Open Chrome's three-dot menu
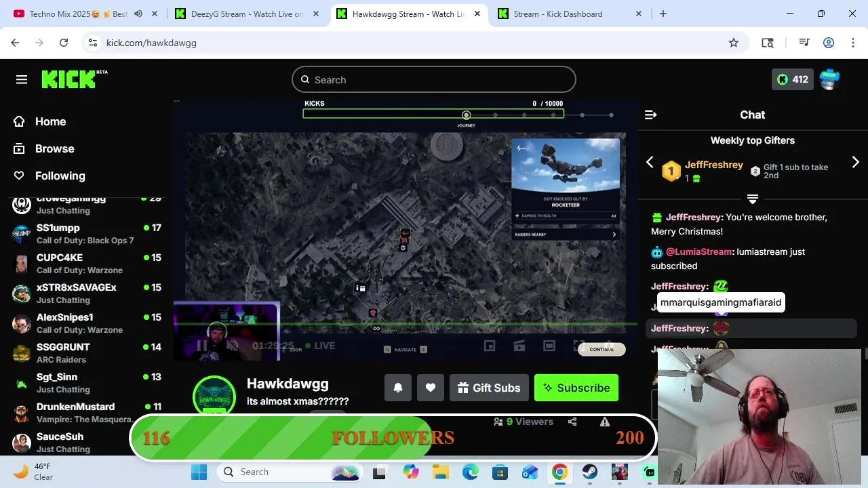The image size is (868, 488). (x=853, y=43)
